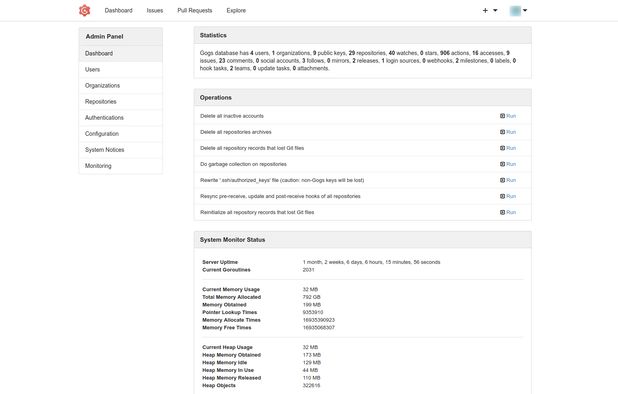Image resolution: width=618 pixels, height=394 pixels.
Task: Click the 'Pointer Lookup Times' label
Action: [x=229, y=312]
